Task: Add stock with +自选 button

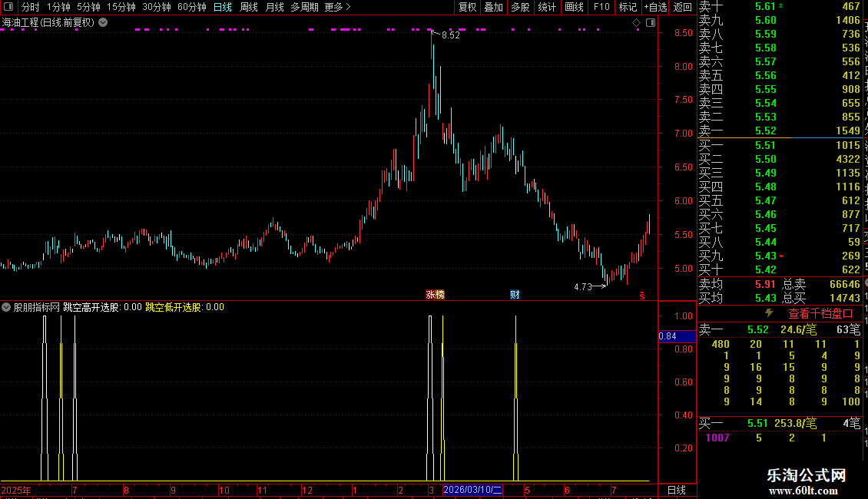Action: 655,7
